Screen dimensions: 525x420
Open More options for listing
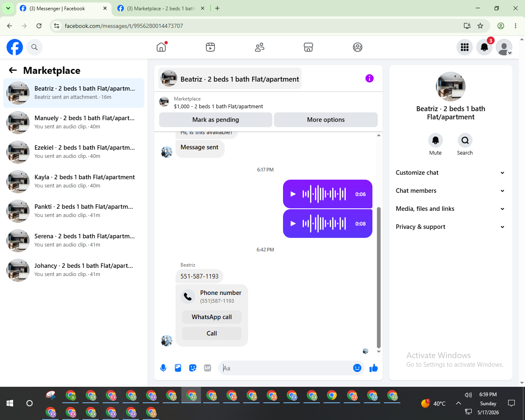pos(326,120)
